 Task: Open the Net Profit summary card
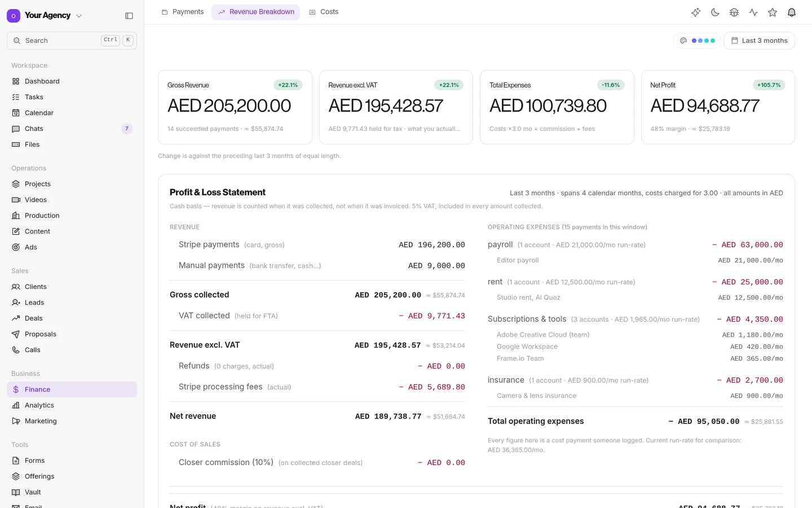[x=718, y=107]
